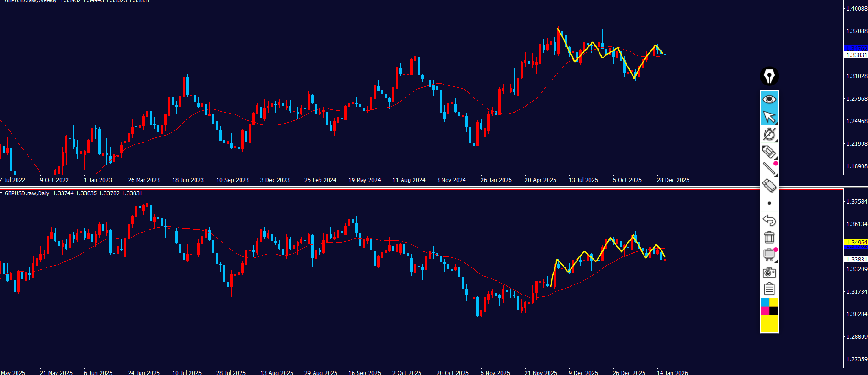Pick the cyan color swatch
Viewport: 868px width, 375px height.
[765, 302]
